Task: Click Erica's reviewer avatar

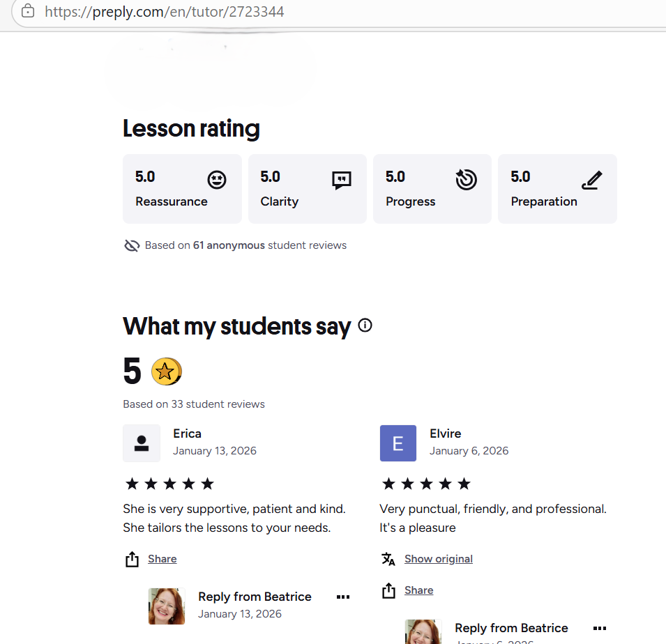Action: 142,443
